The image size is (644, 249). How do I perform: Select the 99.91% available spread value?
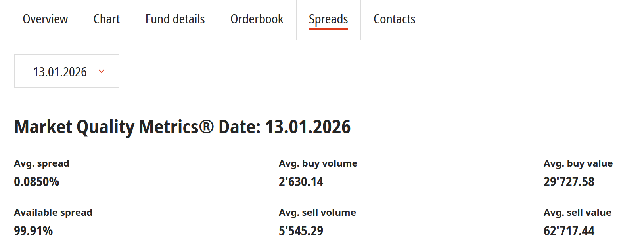click(33, 231)
